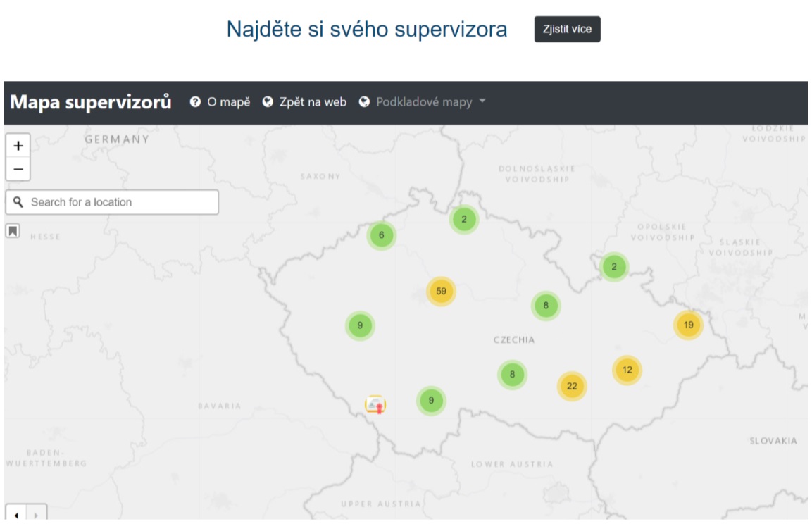Open the O mapě menu item
Image resolution: width=812 pixels, height=524 pixels.
220,102
